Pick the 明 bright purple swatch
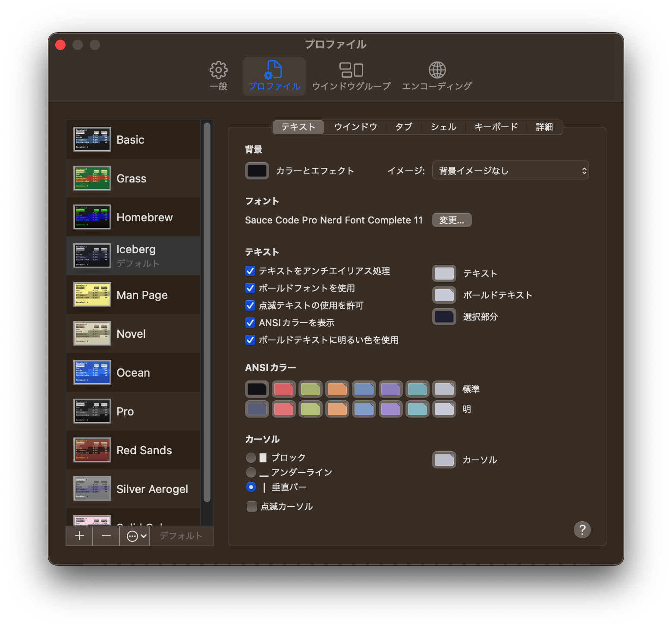This screenshot has width=672, height=629. pos(391,409)
